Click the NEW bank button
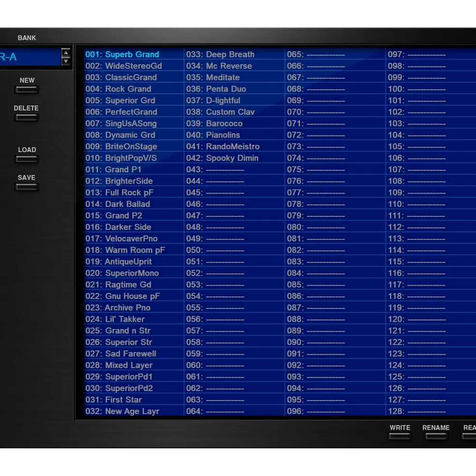Image resolution: width=476 pixels, height=476 pixels. click(27, 90)
